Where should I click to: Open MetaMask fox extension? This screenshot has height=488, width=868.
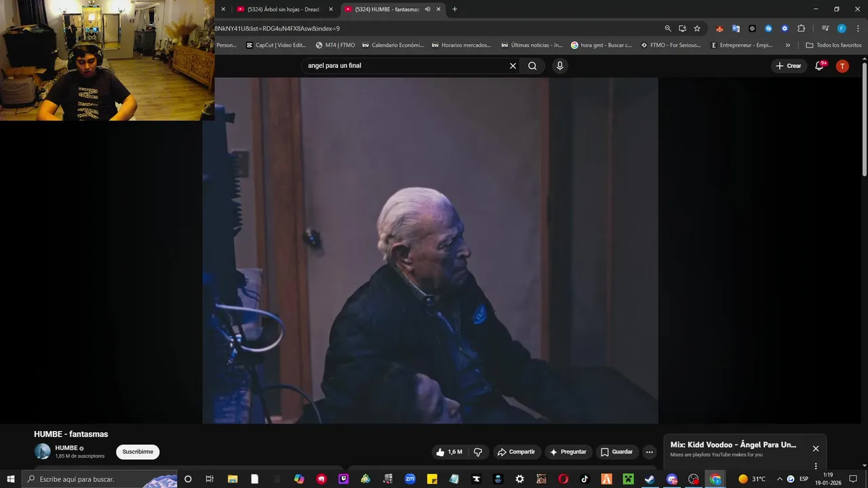click(x=719, y=28)
